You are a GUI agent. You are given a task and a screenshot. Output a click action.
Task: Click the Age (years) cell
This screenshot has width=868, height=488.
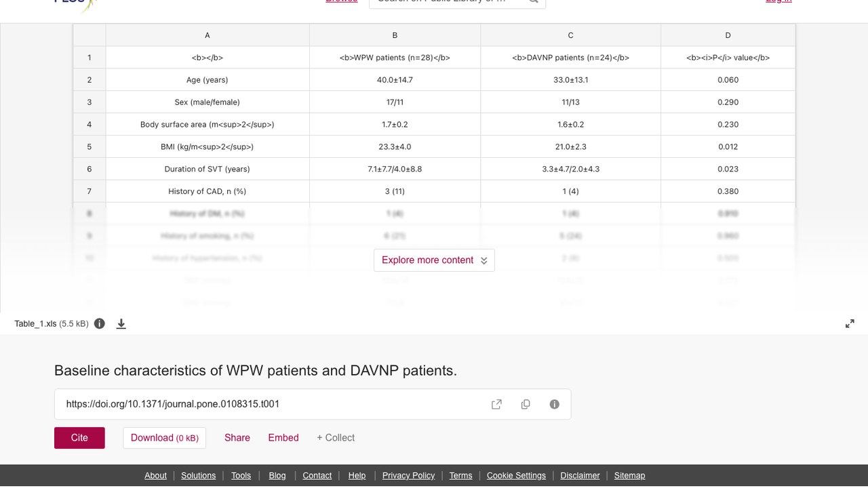pyautogui.click(x=208, y=80)
